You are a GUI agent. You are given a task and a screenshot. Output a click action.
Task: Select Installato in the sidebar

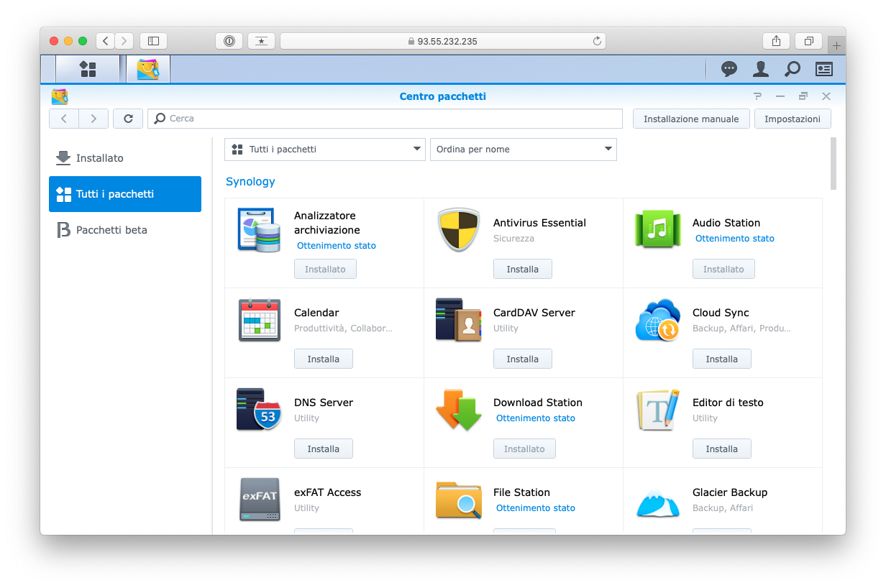click(125, 158)
